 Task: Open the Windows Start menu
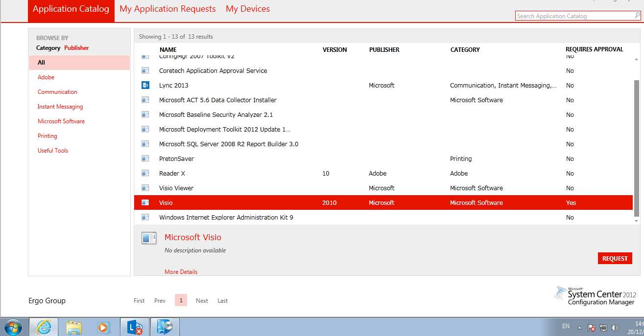click(13, 327)
